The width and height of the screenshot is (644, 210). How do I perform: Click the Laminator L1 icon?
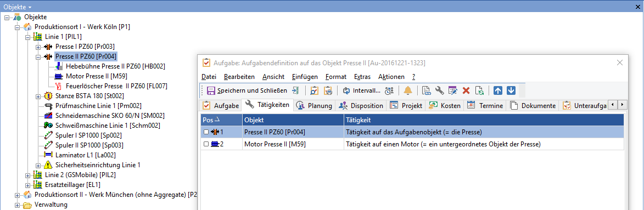tap(48, 155)
